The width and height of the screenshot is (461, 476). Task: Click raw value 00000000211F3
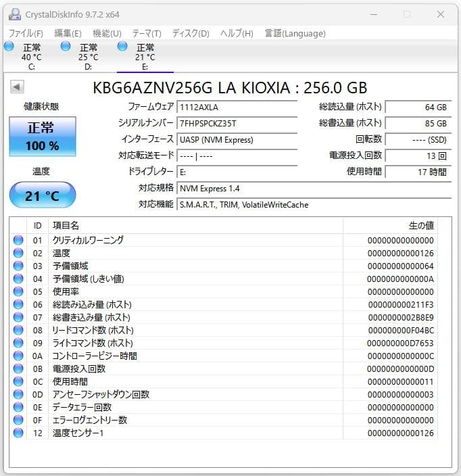(401, 304)
